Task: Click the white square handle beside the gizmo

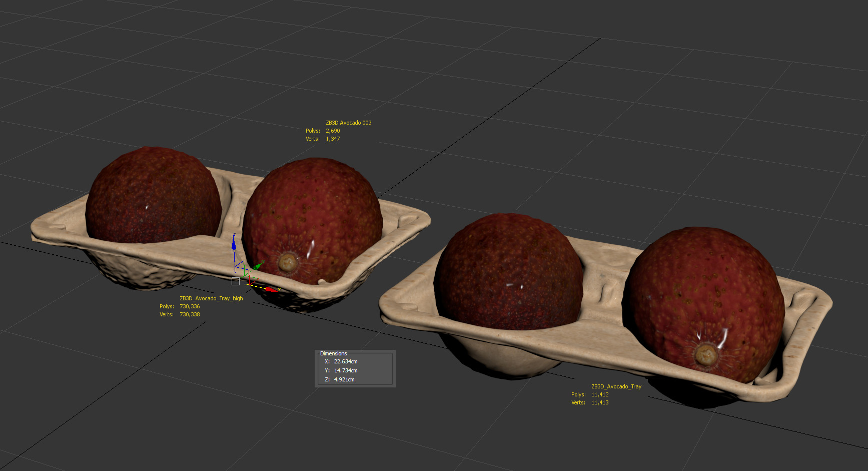Action: point(236,281)
